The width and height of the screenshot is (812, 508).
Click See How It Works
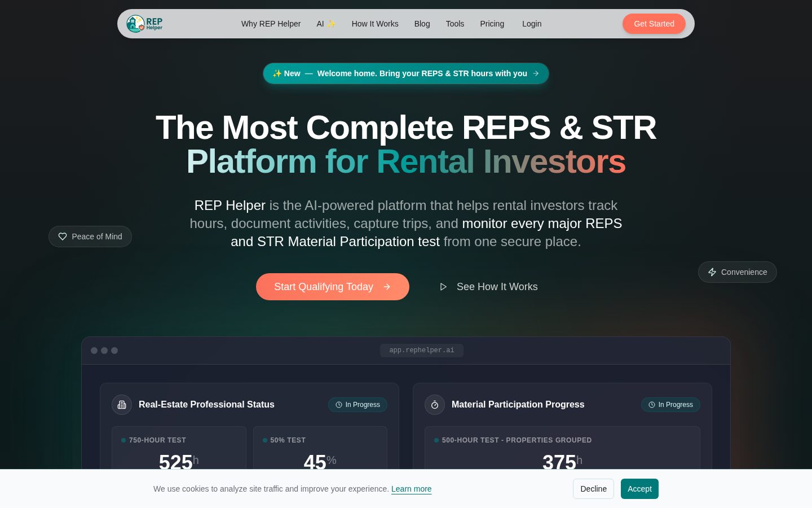(488, 287)
